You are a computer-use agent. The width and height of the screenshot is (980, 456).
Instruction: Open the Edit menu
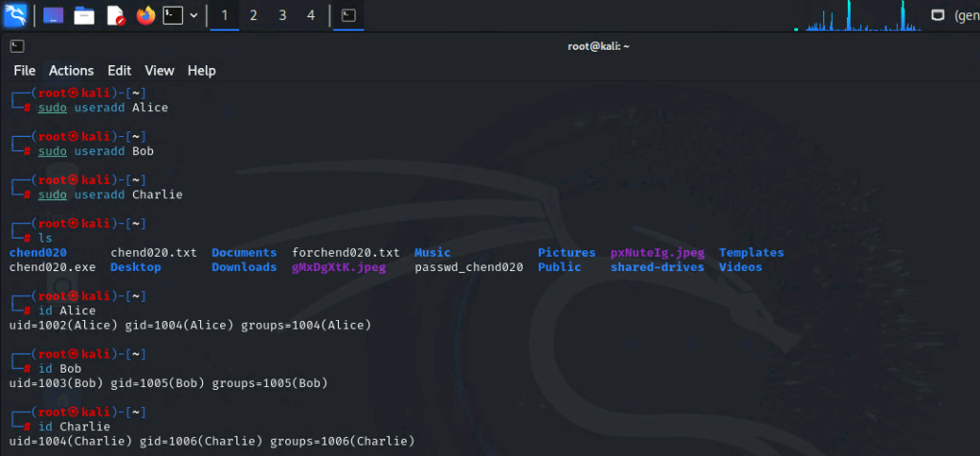(119, 71)
